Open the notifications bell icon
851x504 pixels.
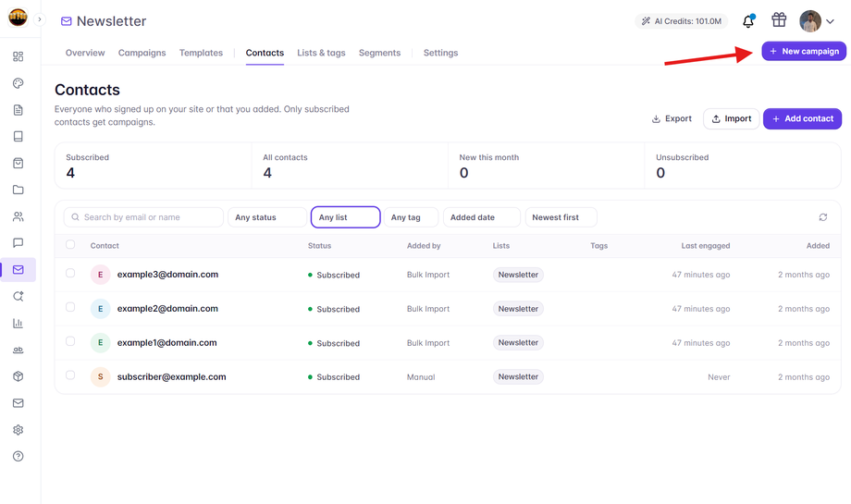[x=748, y=21]
